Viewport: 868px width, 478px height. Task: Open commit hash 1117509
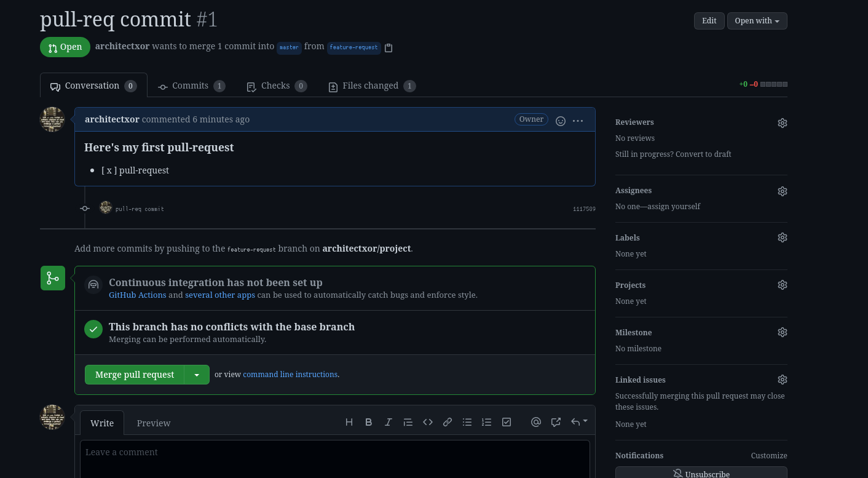click(584, 209)
